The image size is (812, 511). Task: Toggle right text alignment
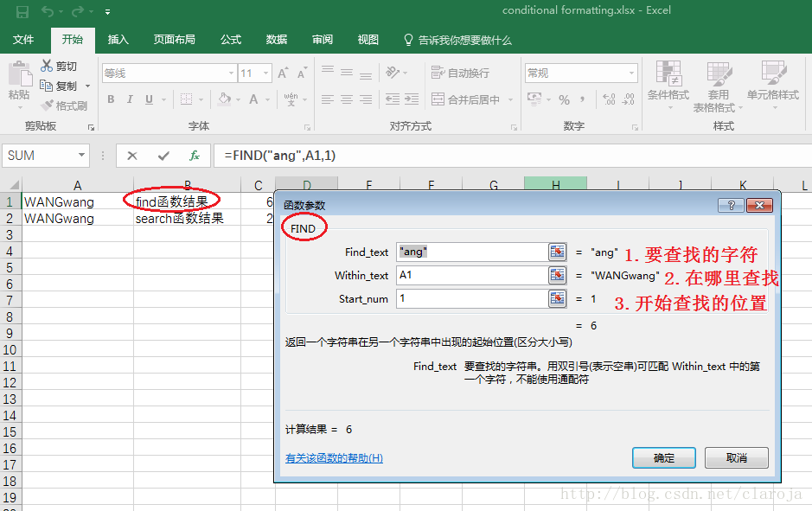[x=366, y=99]
